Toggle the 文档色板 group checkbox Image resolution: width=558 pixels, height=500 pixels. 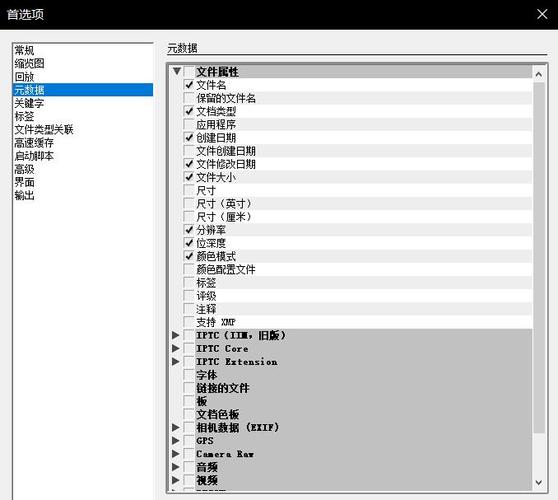[189, 414]
